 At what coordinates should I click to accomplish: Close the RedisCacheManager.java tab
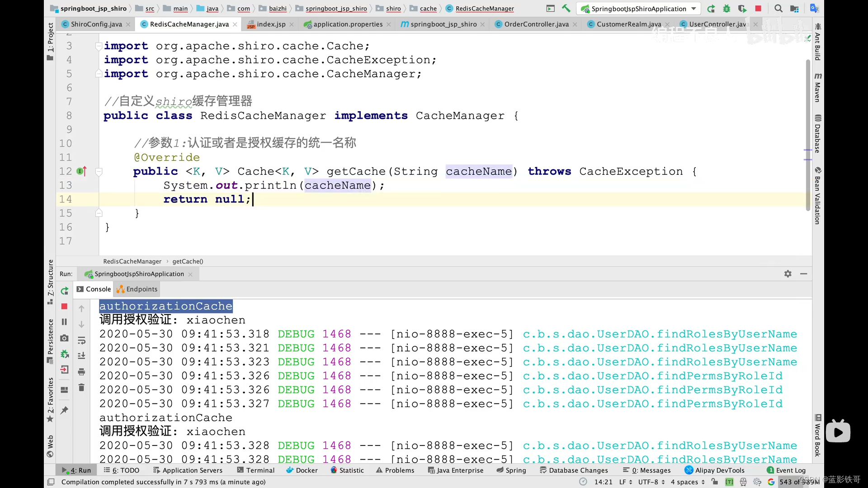point(235,24)
